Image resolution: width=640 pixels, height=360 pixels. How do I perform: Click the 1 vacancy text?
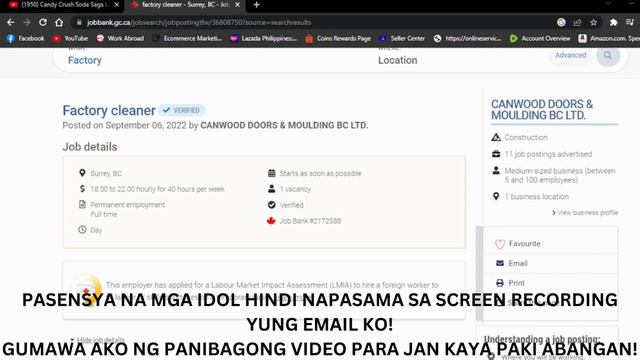pyautogui.click(x=295, y=189)
